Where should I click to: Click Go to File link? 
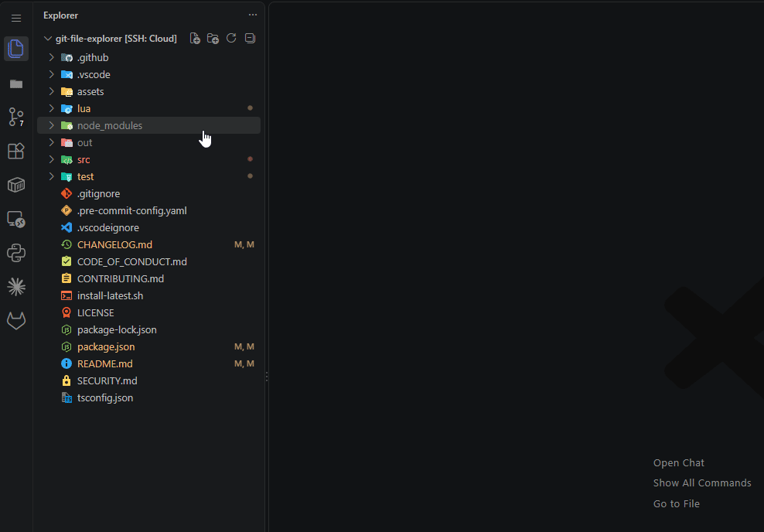(677, 503)
